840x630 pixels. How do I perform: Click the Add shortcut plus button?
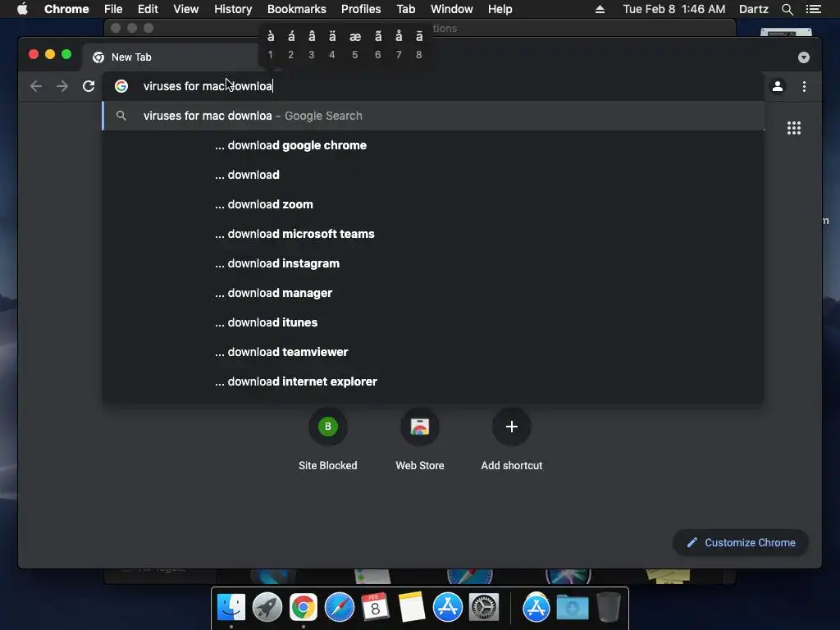click(512, 427)
